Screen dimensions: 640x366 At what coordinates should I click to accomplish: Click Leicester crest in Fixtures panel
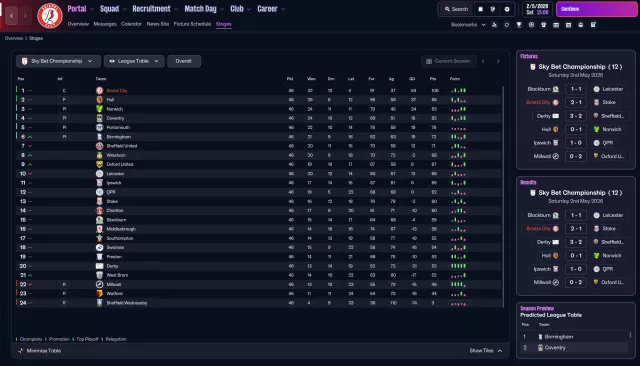(596, 89)
